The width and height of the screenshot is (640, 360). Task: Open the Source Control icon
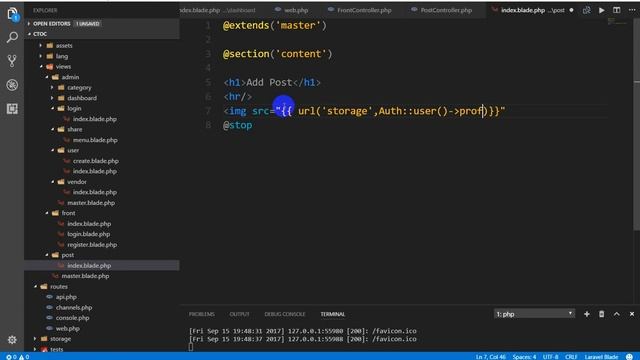(12, 61)
